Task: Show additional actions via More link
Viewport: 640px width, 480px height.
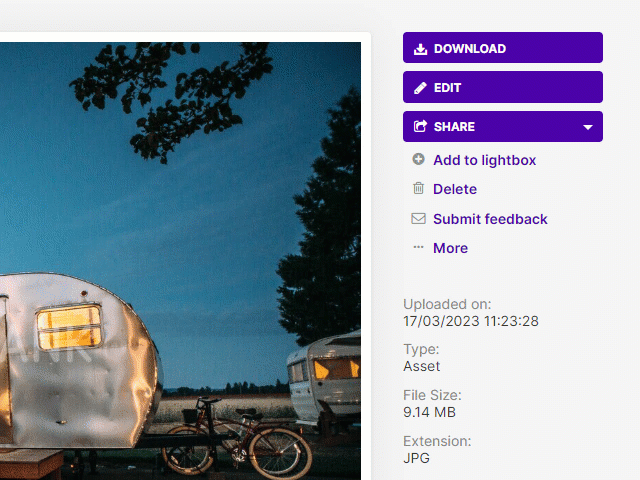Action: (451, 248)
